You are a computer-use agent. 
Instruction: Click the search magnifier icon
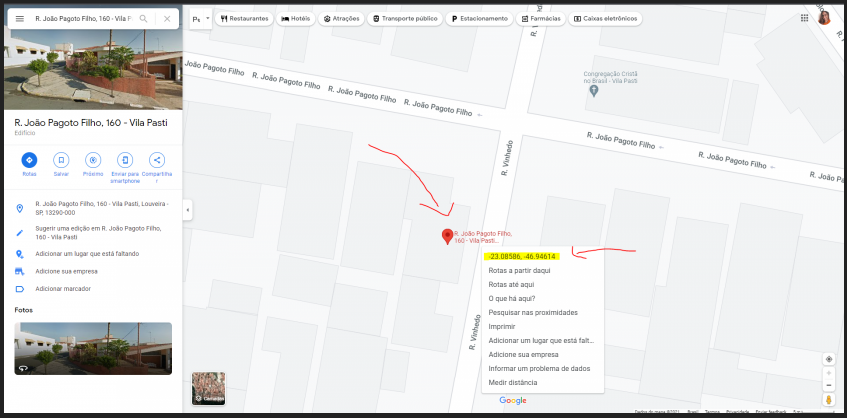click(144, 18)
